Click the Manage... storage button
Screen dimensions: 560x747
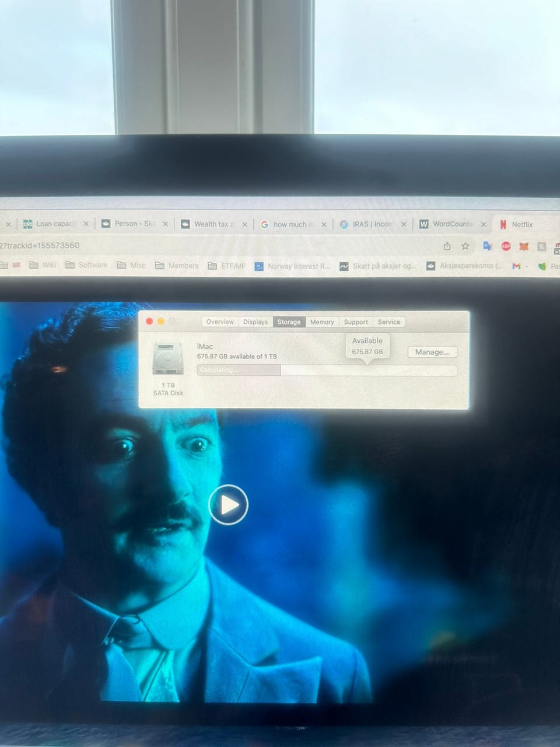(432, 352)
